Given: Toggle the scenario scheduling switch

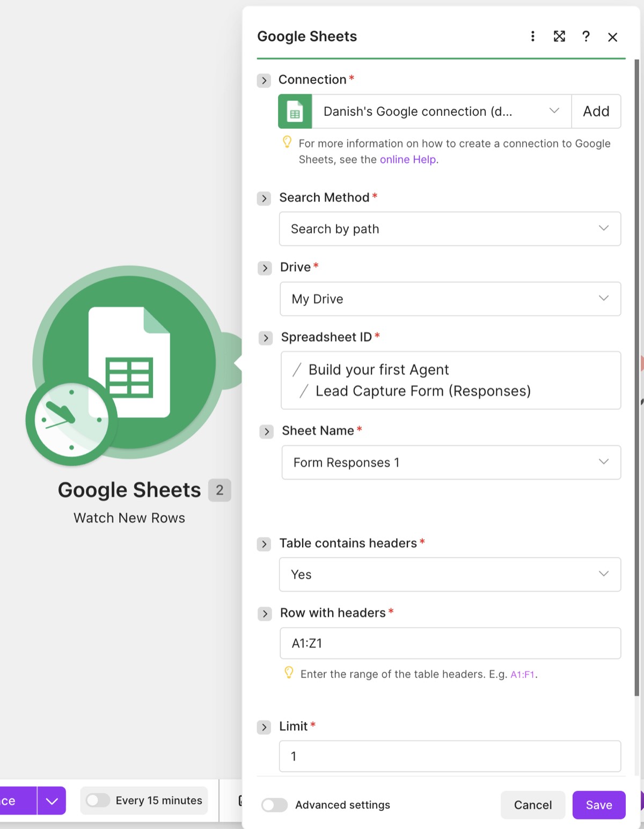Looking at the screenshot, I should [x=98, y=801].
